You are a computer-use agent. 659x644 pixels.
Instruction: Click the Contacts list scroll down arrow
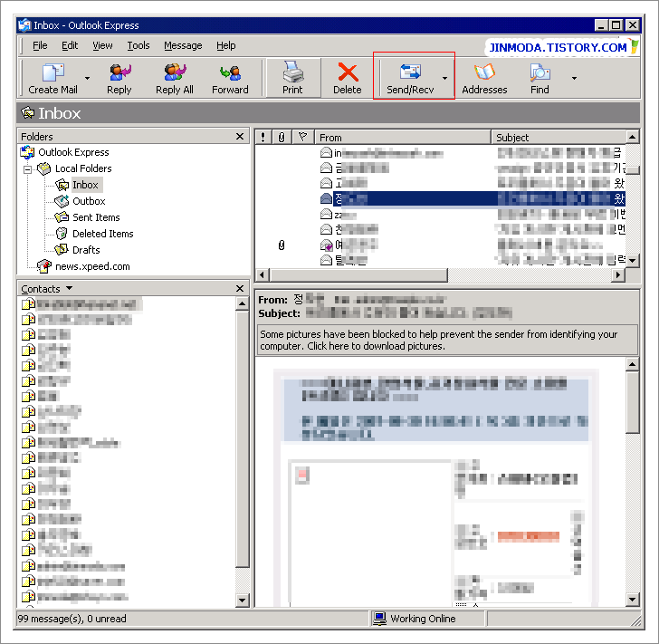[242, 600]
